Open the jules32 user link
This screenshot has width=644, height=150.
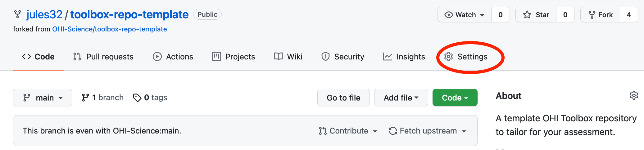pyautogui.click(x=44, y=14)
